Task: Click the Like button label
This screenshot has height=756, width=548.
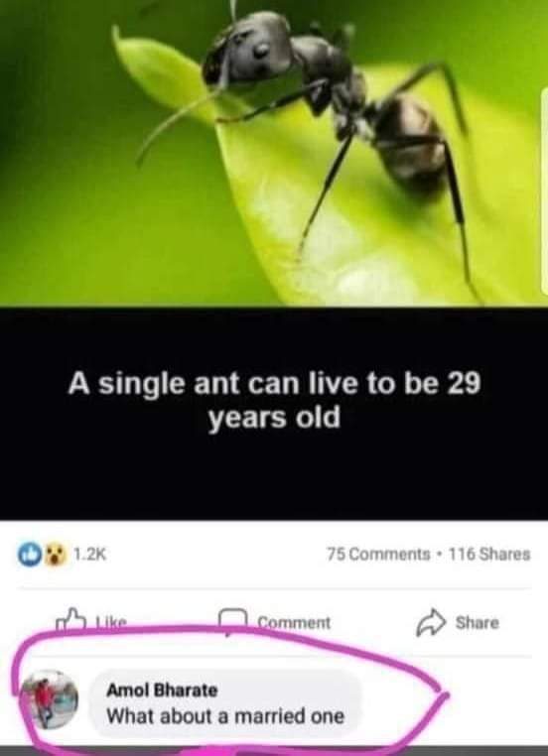Action: point(111,622)
